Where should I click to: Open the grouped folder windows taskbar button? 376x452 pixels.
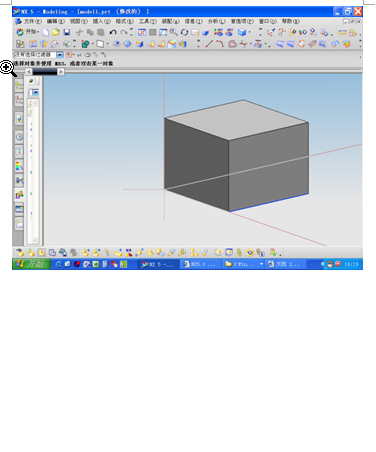(243, 264)
